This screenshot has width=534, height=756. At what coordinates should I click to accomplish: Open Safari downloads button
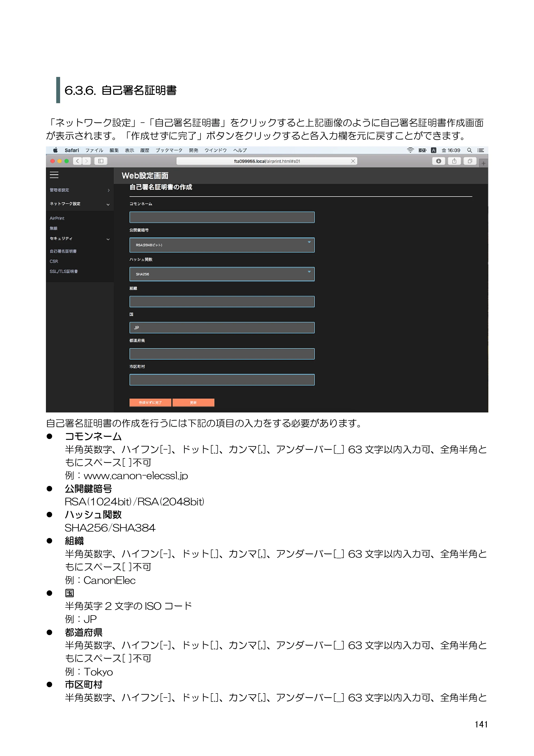(438, 161)
